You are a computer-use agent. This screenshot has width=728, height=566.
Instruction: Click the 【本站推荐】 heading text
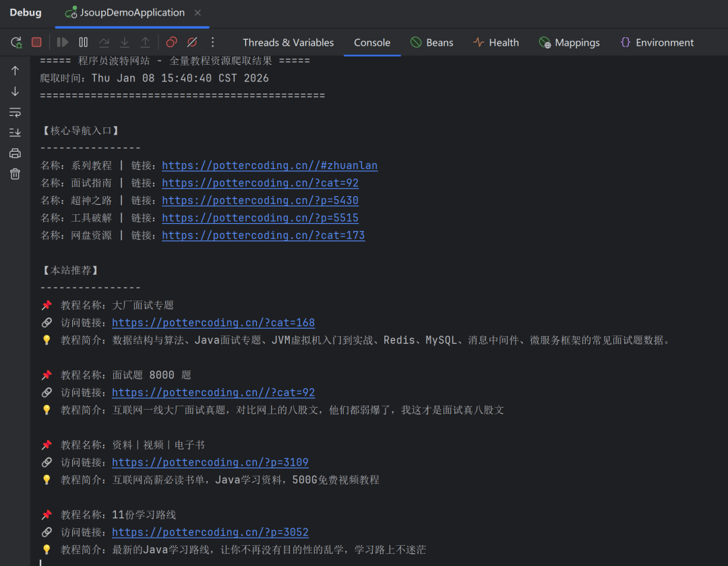[x=70, y=270]
